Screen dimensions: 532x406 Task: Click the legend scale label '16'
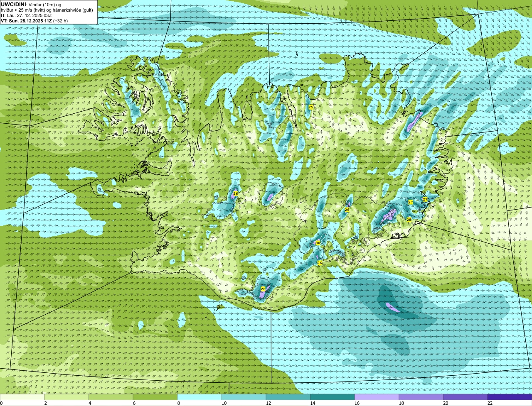pyautogui.click(x=357, y=403)
